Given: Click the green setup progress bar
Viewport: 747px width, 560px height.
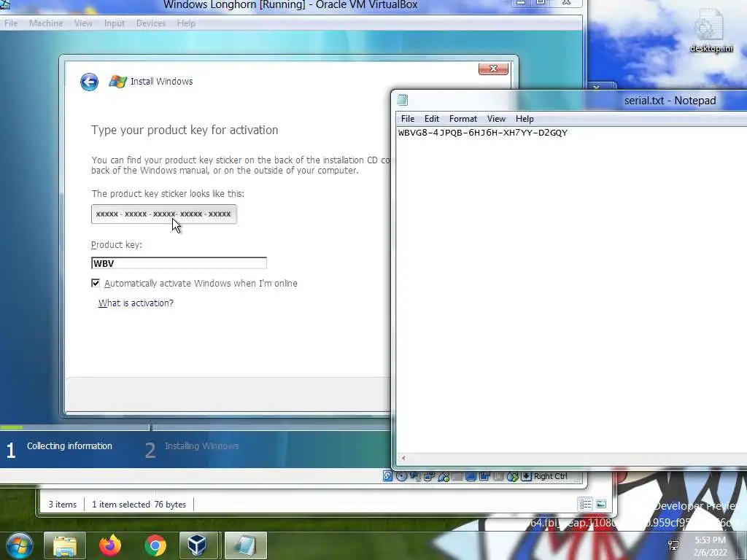Looking at the screenshot, I should [x=12, y=427].
